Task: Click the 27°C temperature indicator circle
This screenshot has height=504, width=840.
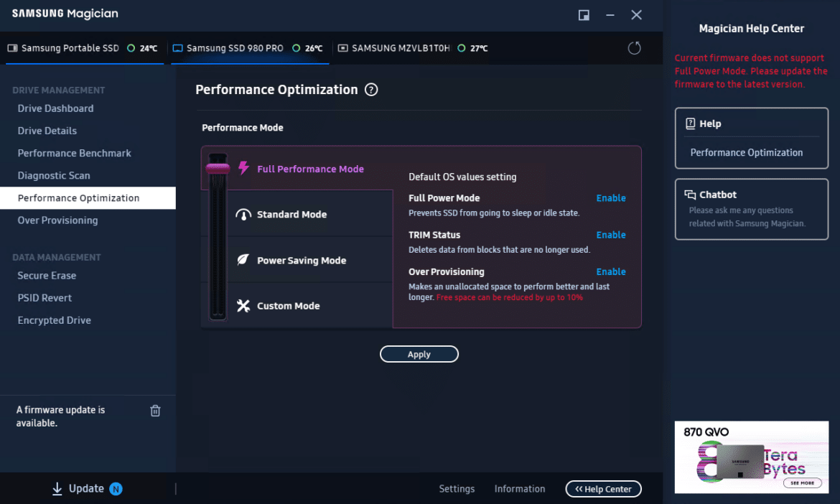Action: coord(461,48)
